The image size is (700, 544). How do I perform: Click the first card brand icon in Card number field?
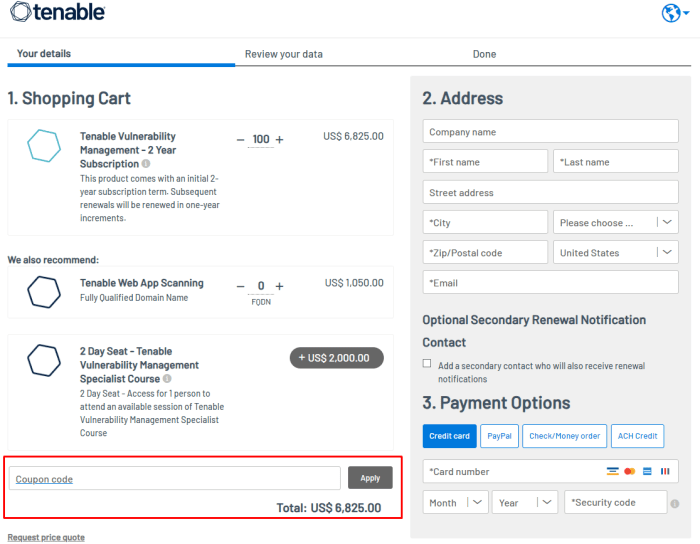pyautogui.click(x=612, y=471)
